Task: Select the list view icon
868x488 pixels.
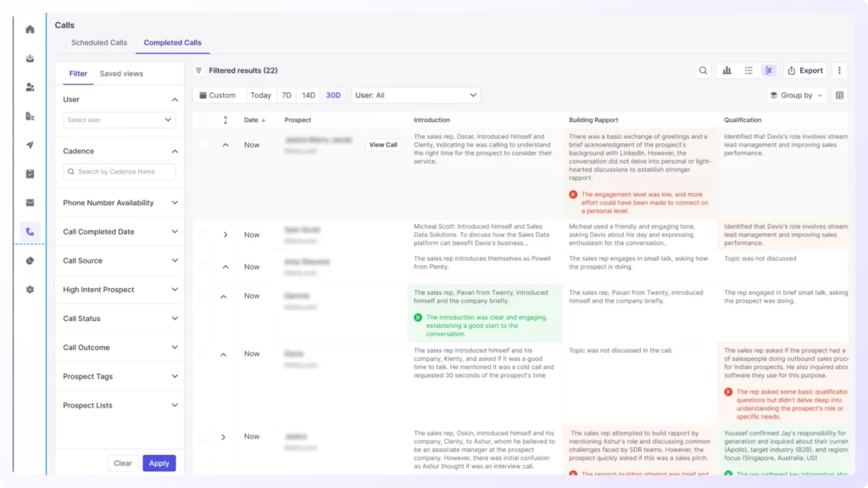Action: [x=749, y=70]
